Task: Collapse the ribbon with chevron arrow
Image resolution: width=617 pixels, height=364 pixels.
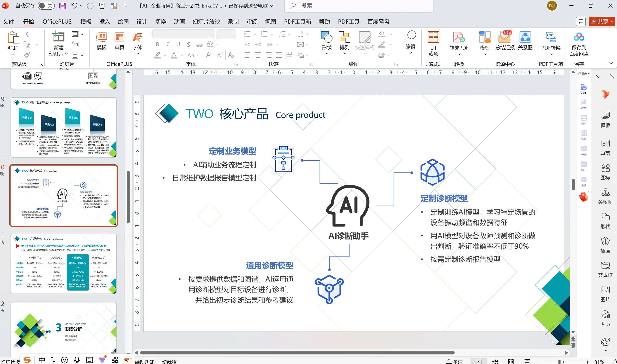Action: pyautogui.click(x=611, y=63)
